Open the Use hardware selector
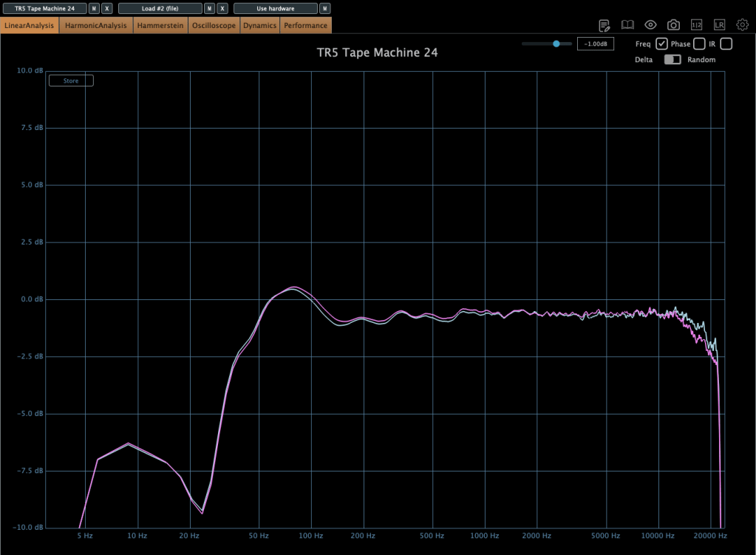Screen dimensions: 756x555 (275, 9)
